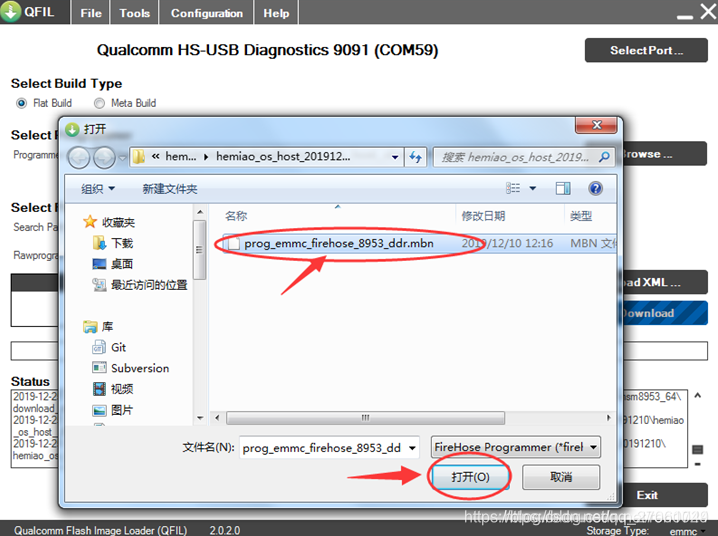Toggle the preview pane icon
718x536 pixels.
[563, 188]
